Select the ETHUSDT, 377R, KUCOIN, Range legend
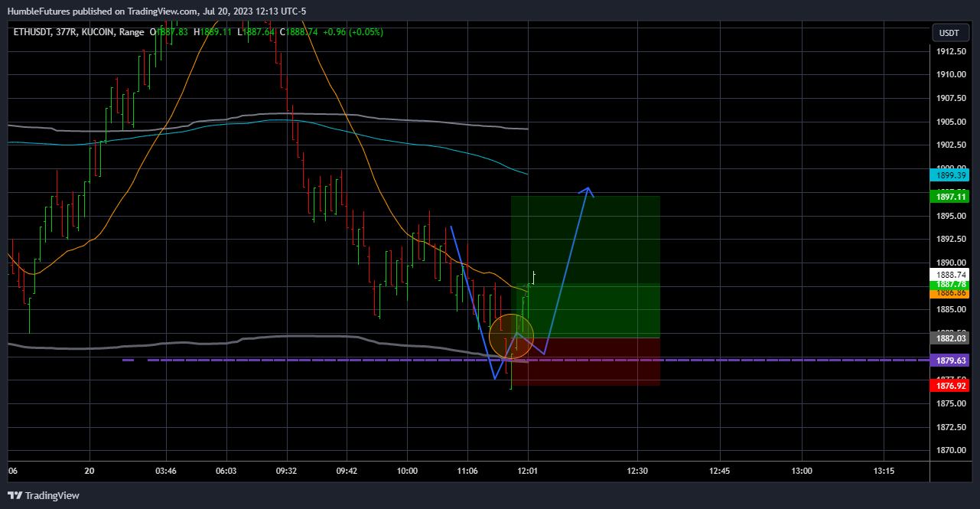 point(77,32)
